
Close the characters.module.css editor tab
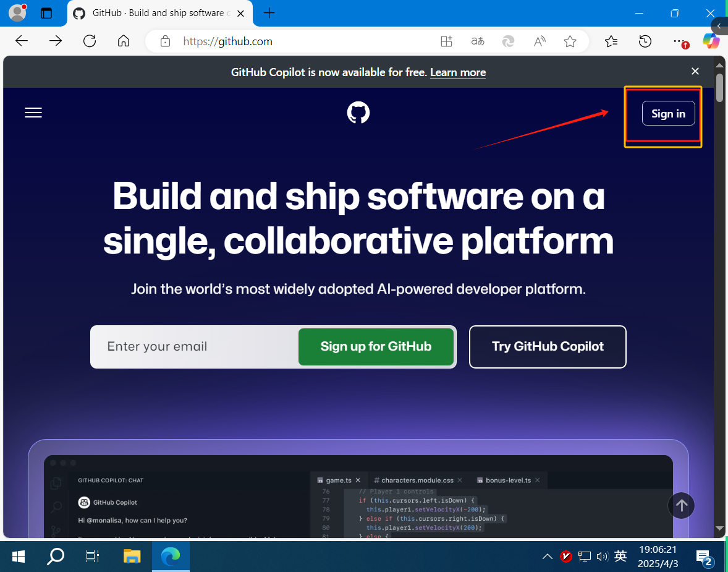point(460,480)
